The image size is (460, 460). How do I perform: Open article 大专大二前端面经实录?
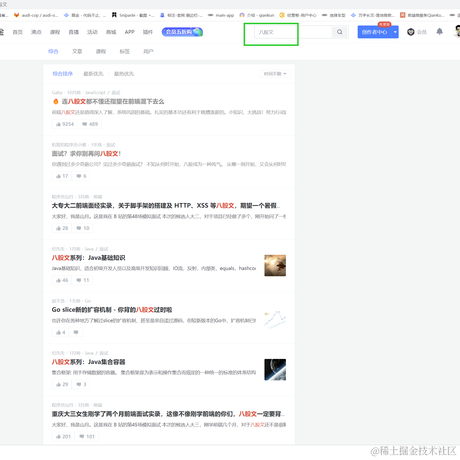(166, 206)
